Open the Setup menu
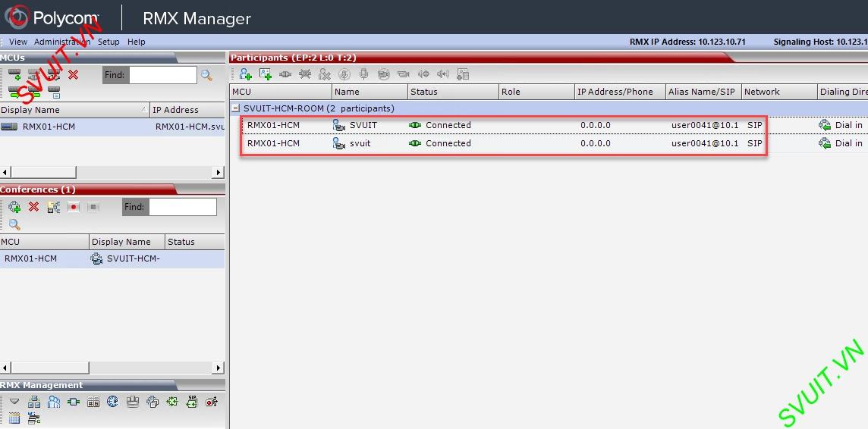The width and height of the screenshot is (868, 429). tap(108, 42)
